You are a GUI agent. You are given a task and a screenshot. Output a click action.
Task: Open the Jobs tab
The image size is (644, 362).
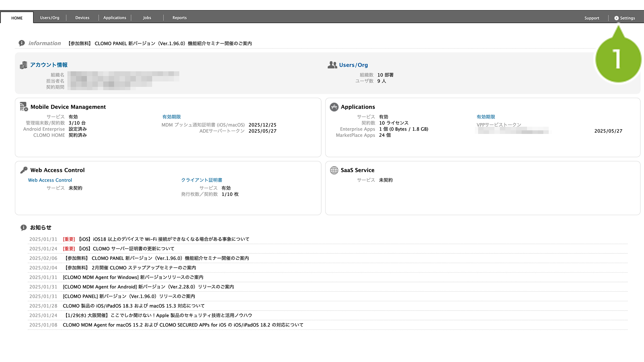147,18
